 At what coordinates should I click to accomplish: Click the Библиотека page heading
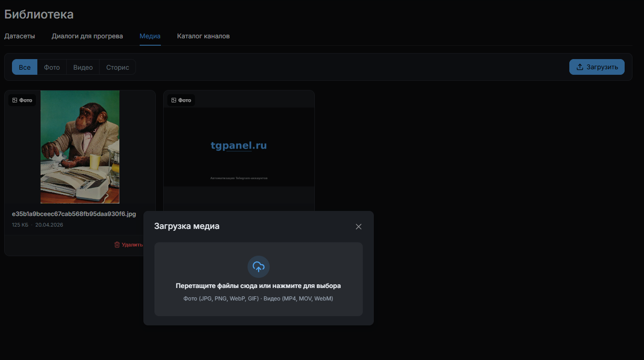point(39,14)
